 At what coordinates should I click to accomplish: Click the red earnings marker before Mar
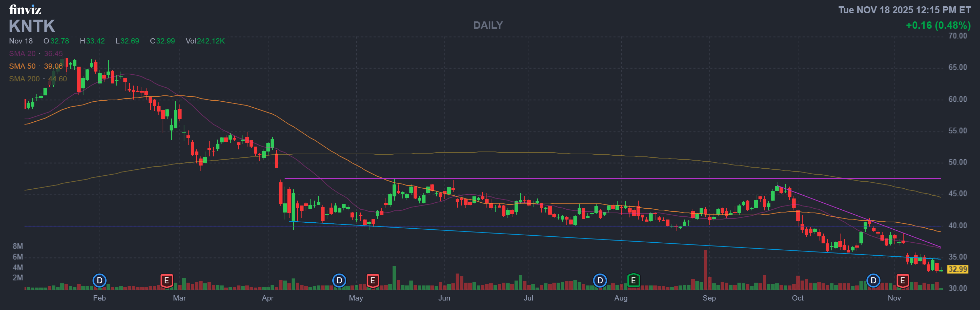point(166,281)
